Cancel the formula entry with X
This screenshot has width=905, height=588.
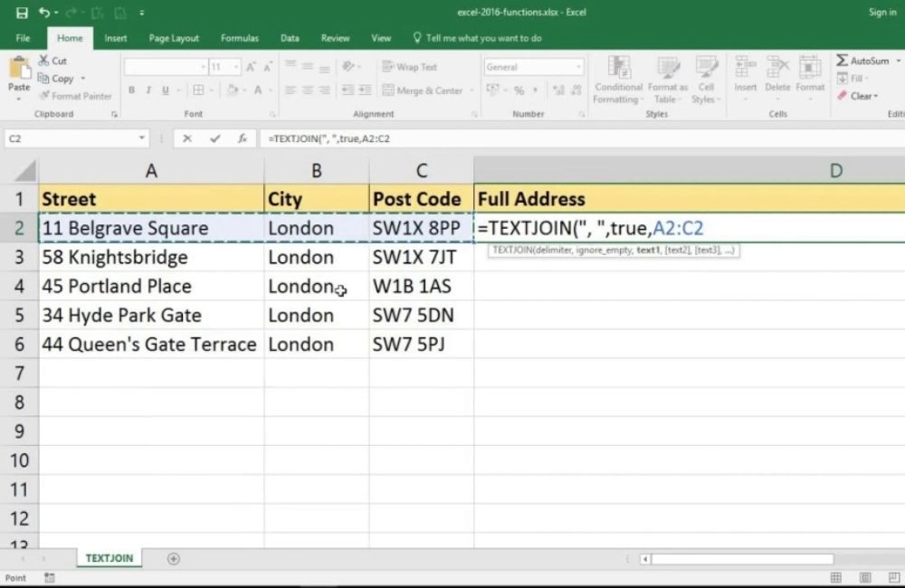(x=187, y=138)
